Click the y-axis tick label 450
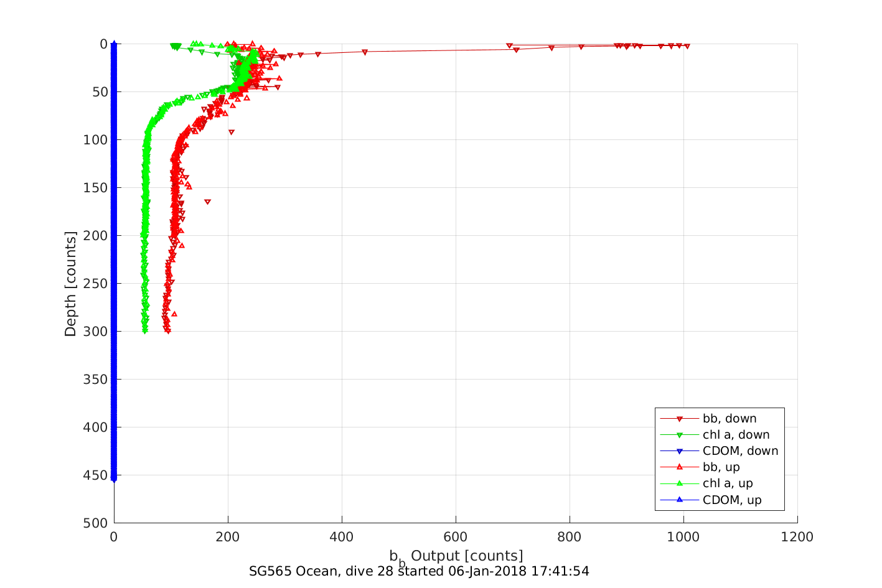882x588 pixels. [96, 475]
